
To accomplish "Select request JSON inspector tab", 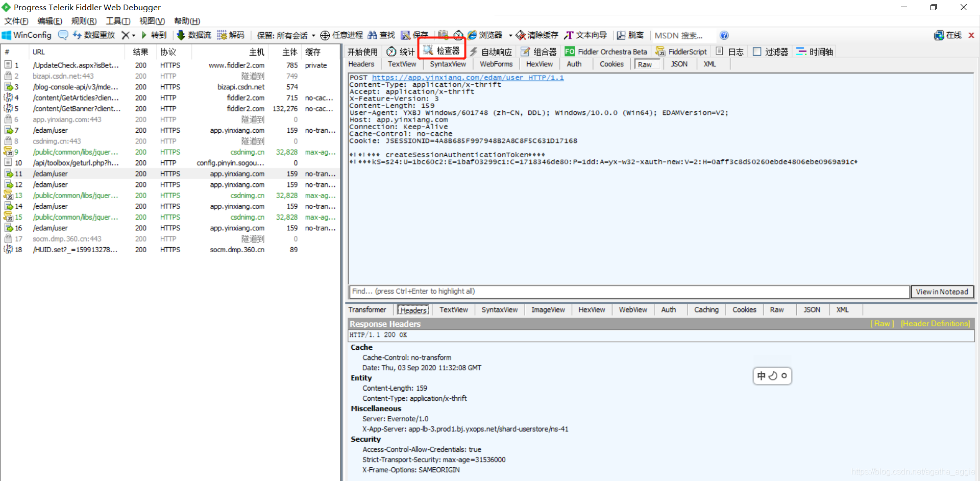I will click(x=679, y=64).
